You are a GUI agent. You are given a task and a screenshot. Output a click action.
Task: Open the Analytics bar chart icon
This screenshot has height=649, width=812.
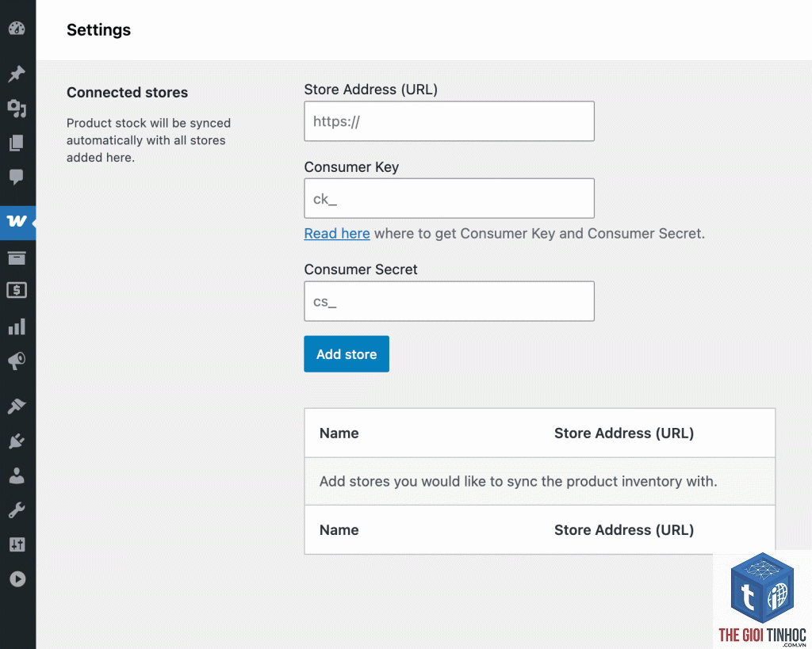click(x=17, y=326)
